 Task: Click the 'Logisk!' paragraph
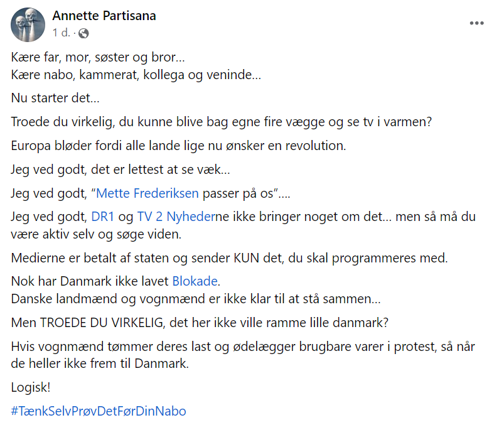click(31, 387)
